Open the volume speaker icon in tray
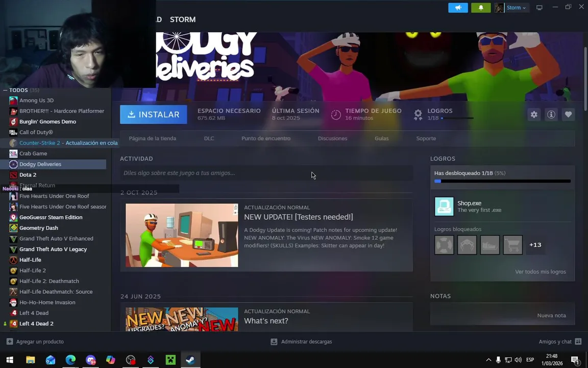This screenshot has width=588, height=368. coord(518,360)
